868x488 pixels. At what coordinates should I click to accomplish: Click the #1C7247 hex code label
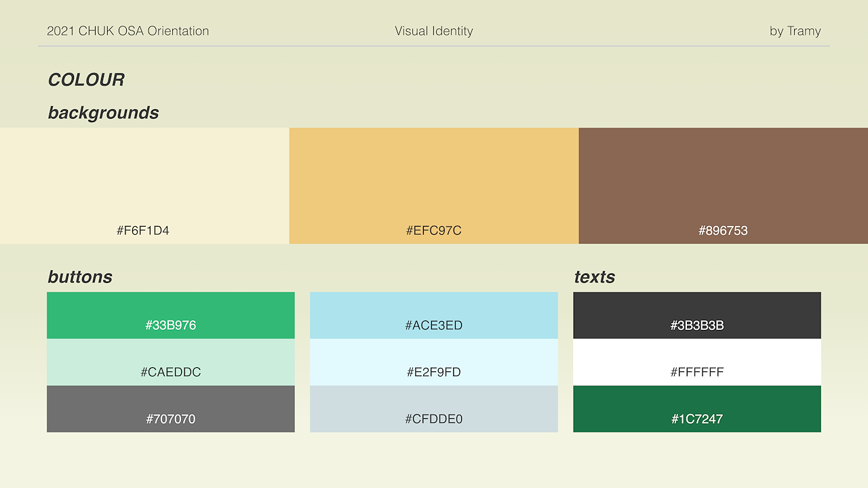pos(697,419)
